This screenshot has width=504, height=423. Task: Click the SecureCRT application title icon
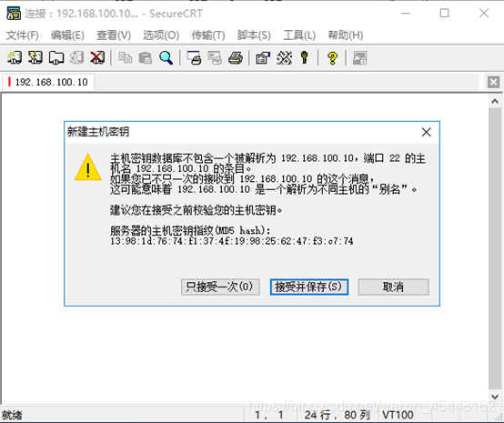tap(14, 14)
